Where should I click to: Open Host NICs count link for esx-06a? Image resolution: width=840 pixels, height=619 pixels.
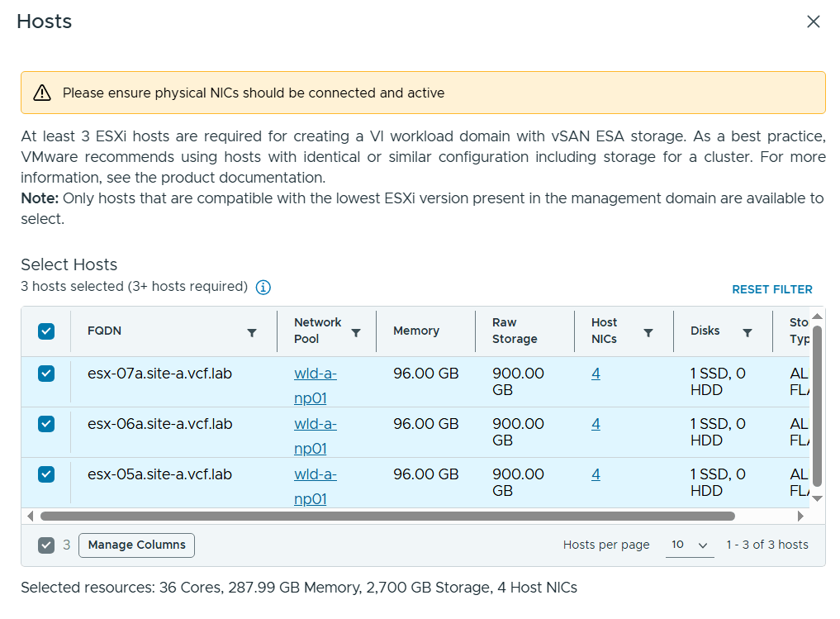pyautogui.click(x=596, y=424)
